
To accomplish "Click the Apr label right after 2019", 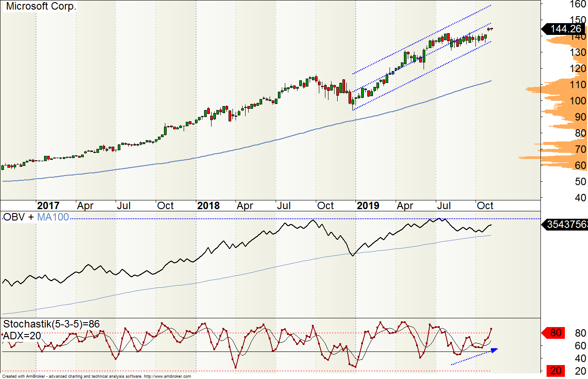I will click(x=405, y=206).
